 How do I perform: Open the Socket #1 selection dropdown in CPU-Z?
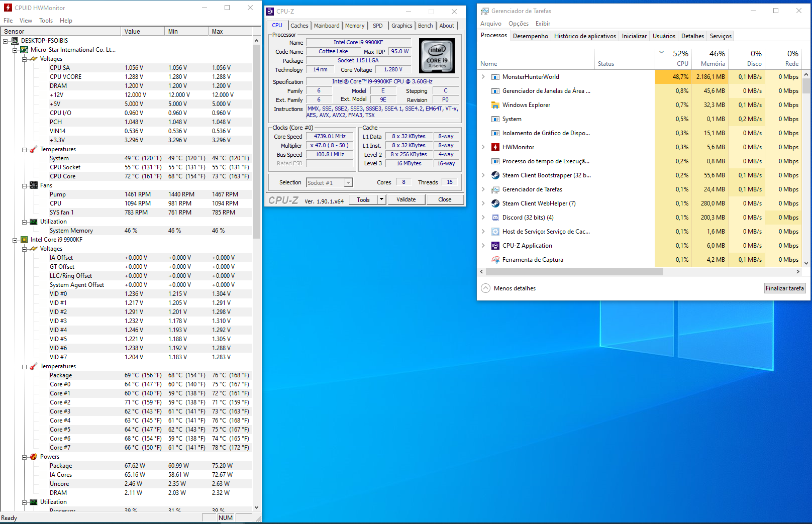(x=348, y=183)
